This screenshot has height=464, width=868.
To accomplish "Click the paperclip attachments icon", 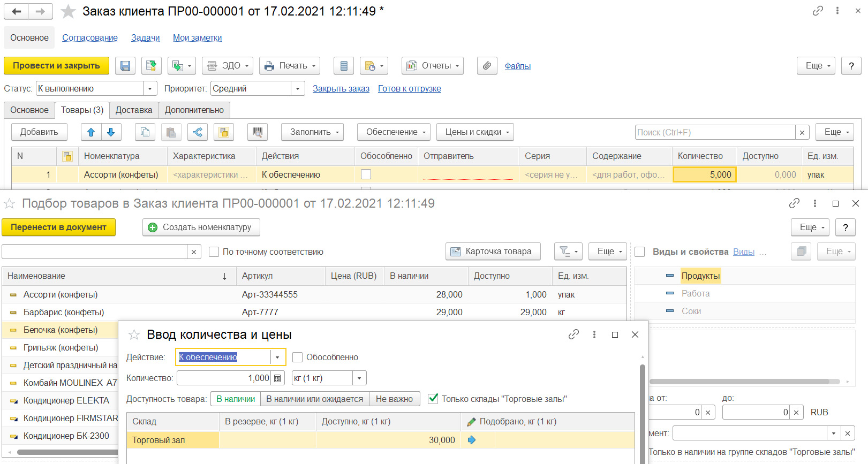I will 487,66.
